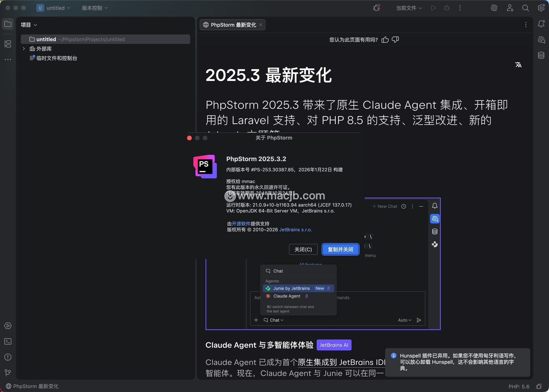Click the translate page icon
This screenshot has width=549, height=392.
click(518, 65)
